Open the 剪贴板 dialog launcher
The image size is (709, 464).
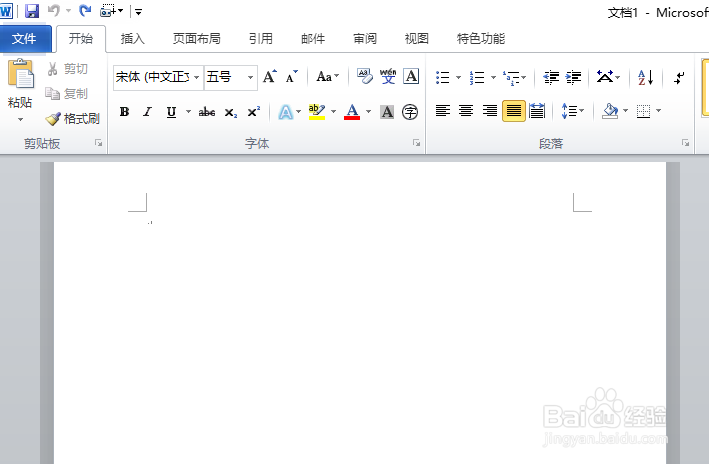point(99,143)
